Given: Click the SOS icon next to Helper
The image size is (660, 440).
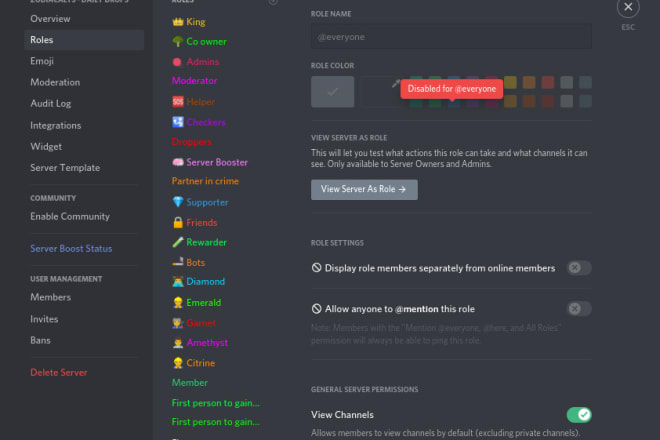Looking at the screenshot, I should click(x=178, y=101).
